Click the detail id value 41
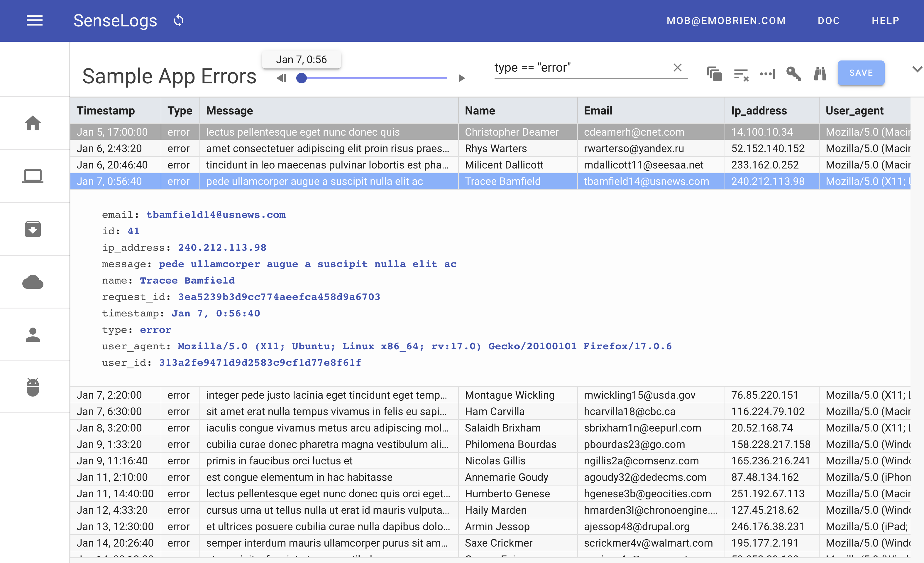 [x=133, y=231]
